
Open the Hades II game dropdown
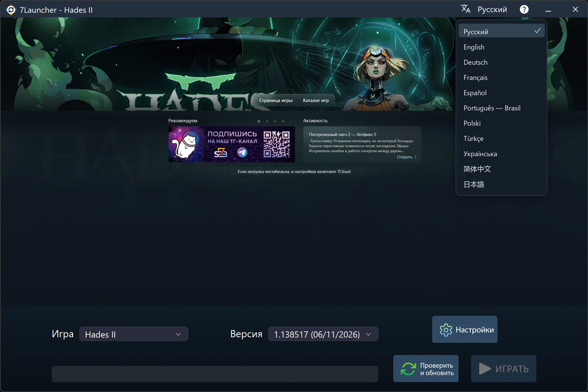(134, 334)
